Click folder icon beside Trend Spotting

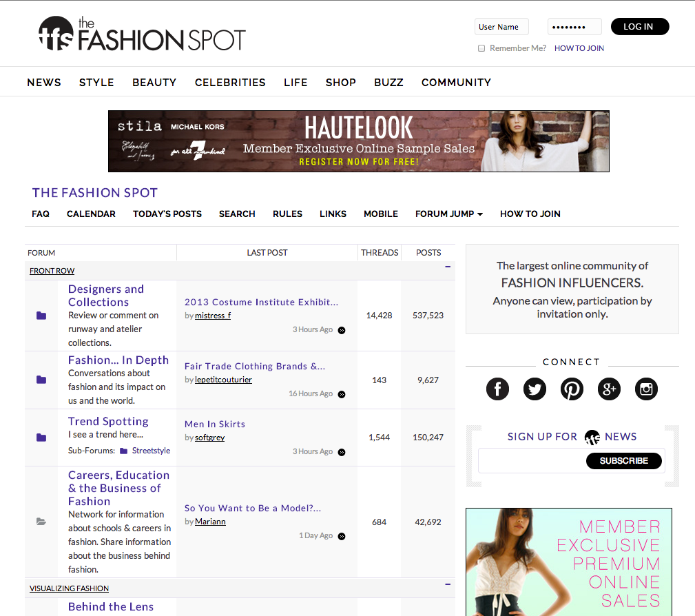(x=41, y=438)
